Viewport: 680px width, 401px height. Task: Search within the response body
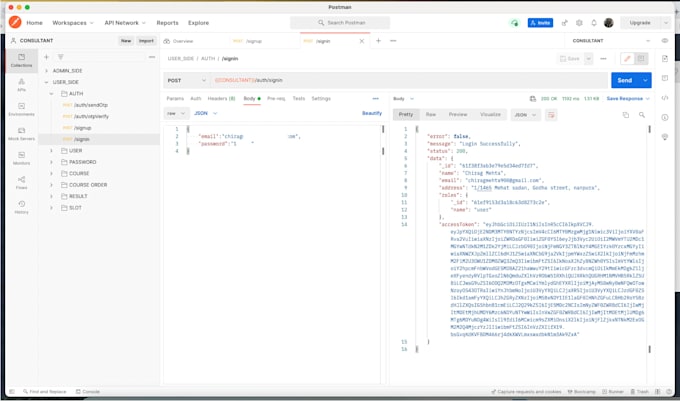pos(641,115)
